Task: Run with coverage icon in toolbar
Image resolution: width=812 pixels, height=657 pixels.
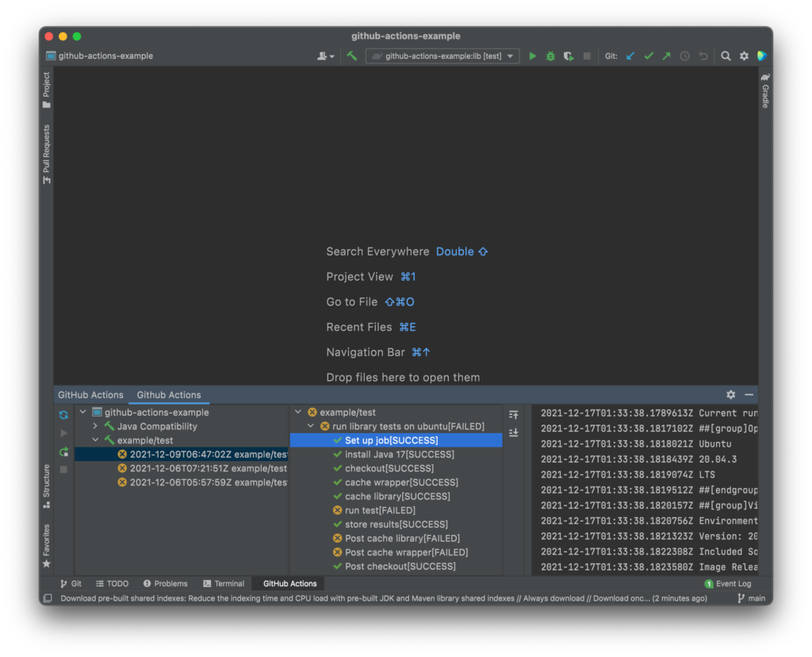Action: pyautogui.click(x=569, y=56)
